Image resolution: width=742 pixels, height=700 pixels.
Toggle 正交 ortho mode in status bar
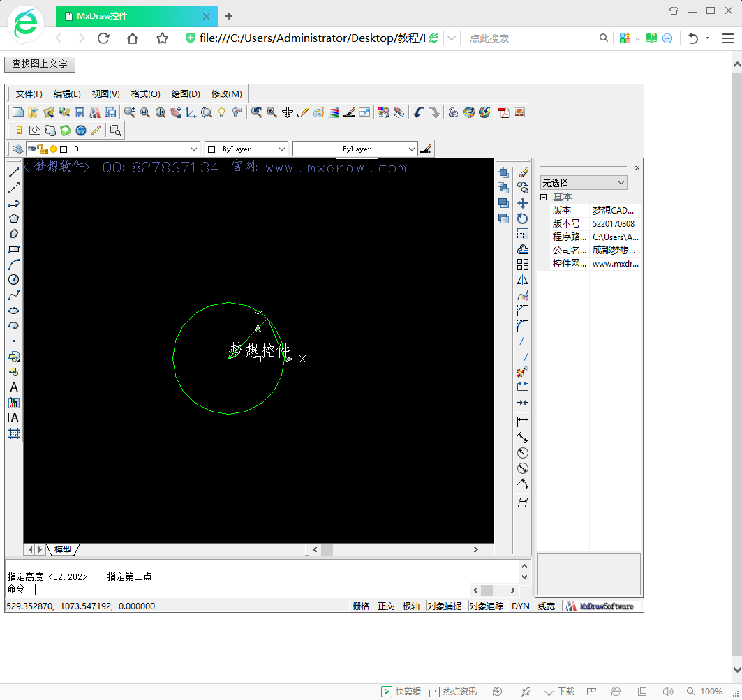pyautogui.click(x=386, y=606)
